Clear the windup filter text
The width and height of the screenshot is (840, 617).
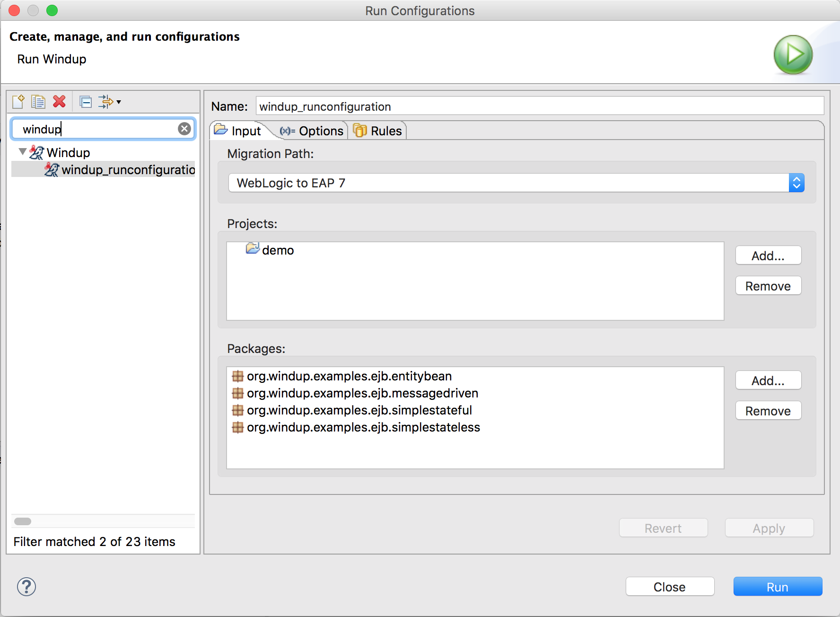[184, 129]
